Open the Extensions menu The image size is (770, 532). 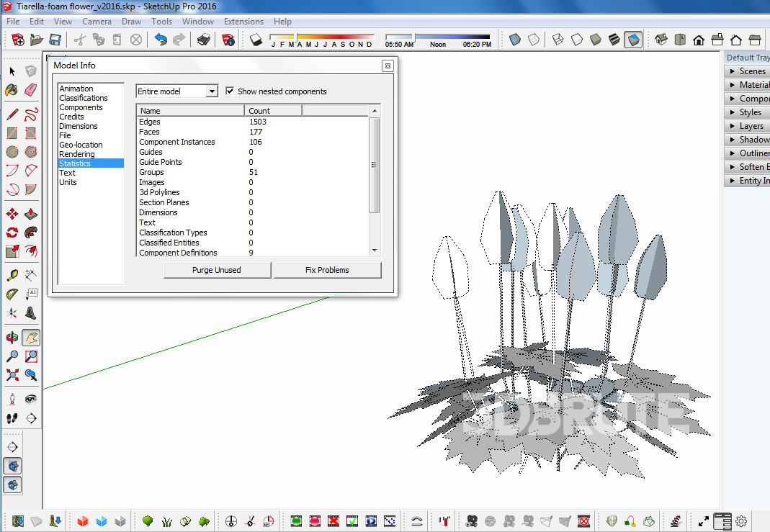point(243,22)
